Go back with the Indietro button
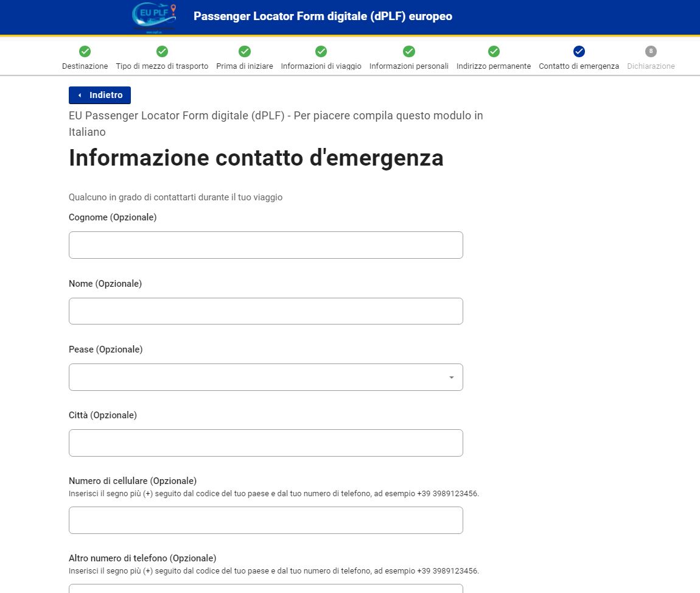Viewport: 700px width, 593px height. click(x=100, y=95)
